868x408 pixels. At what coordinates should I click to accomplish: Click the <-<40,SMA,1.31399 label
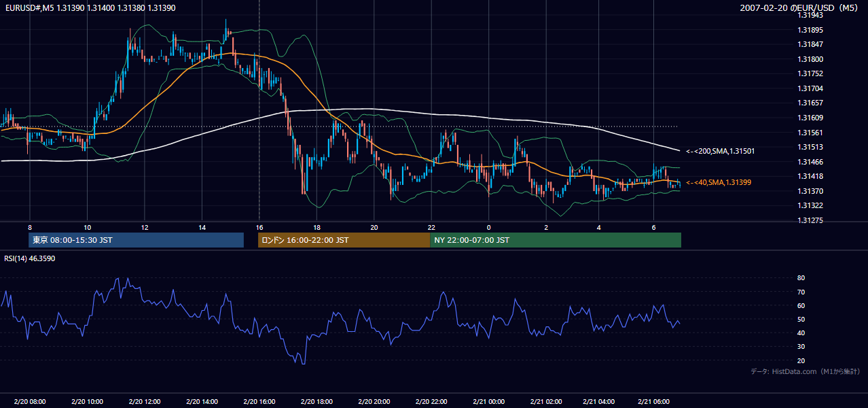[718, 182]
